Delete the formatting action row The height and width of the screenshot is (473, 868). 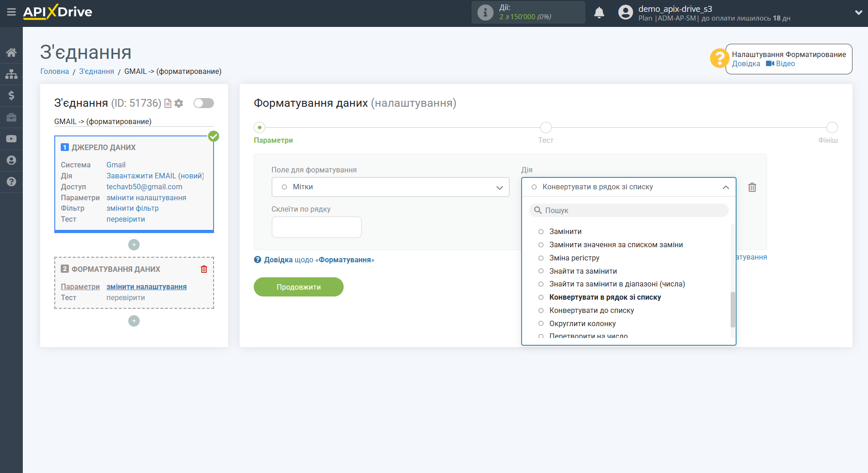click(x=752, y=187)
